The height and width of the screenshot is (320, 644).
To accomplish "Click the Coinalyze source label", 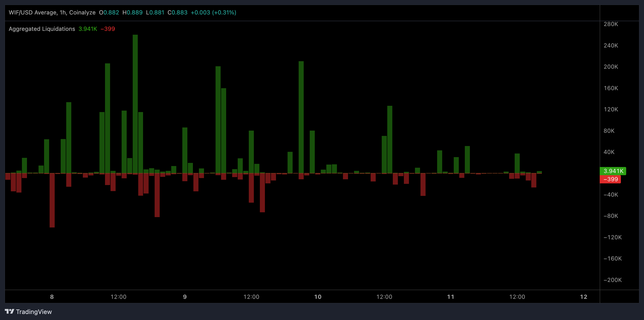I will [82, 12].
